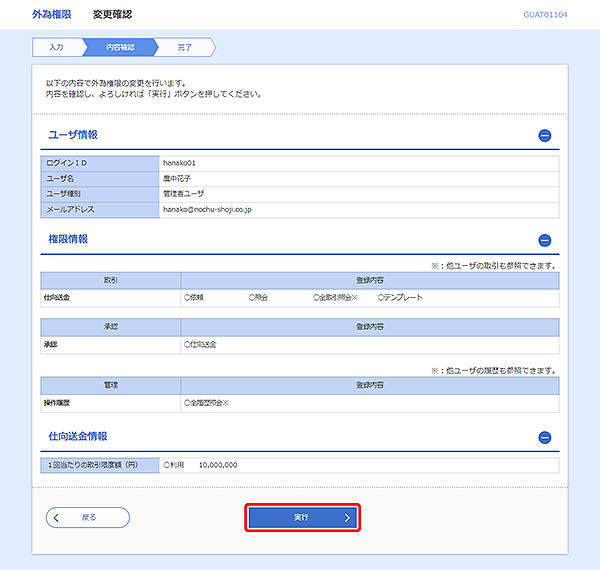600x570 pixels.
Task: Select the 内容確認 step tab
Action: (120, 47)
